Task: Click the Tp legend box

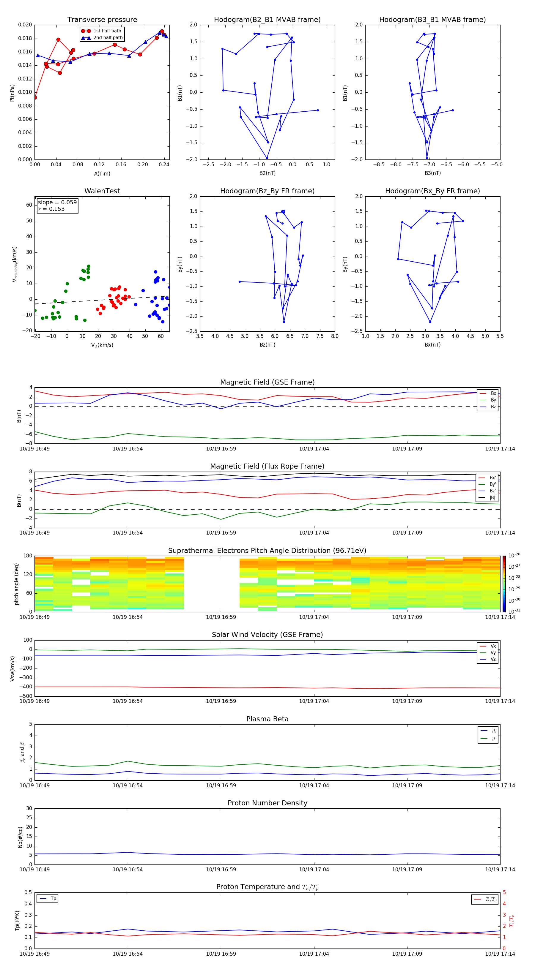Action: [x=48, y=899]
